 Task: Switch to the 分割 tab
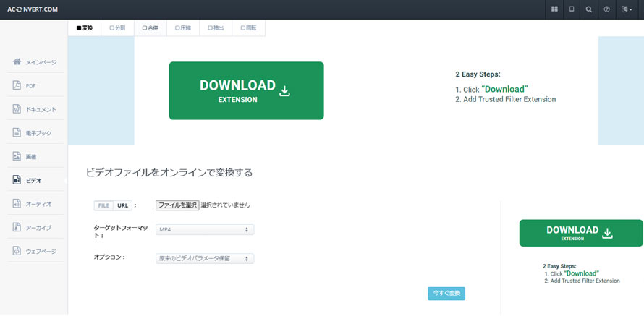click(117, 28)
